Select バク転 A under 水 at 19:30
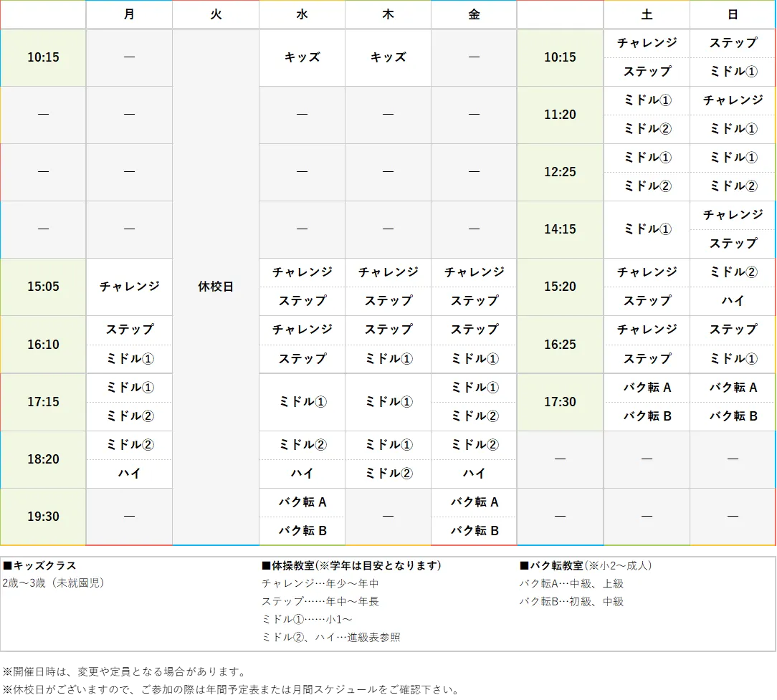Image resolution: width=777 pixels, height=700 pixels. coord(301,502)
